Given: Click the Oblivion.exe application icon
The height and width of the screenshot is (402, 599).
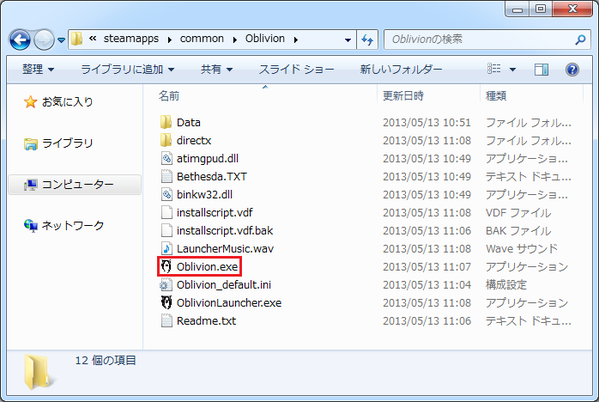Looking at the screenshot, I should pos(166,266).
